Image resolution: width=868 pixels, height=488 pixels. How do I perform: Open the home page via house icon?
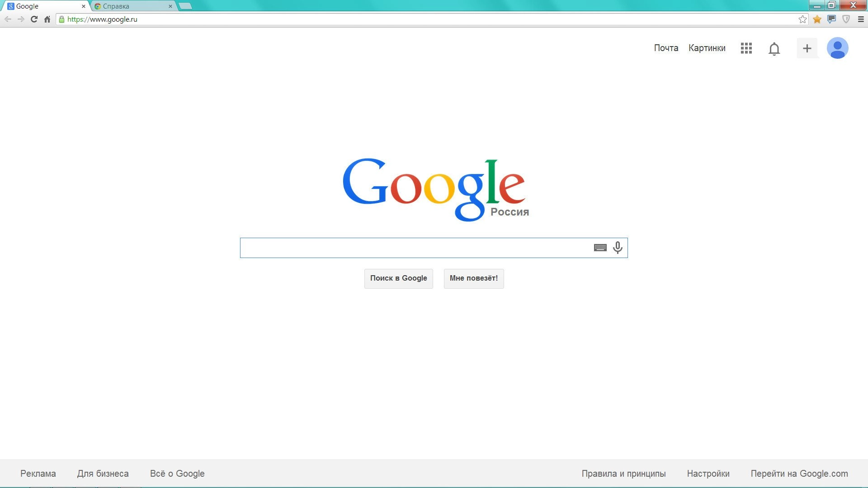pos(47,19)
